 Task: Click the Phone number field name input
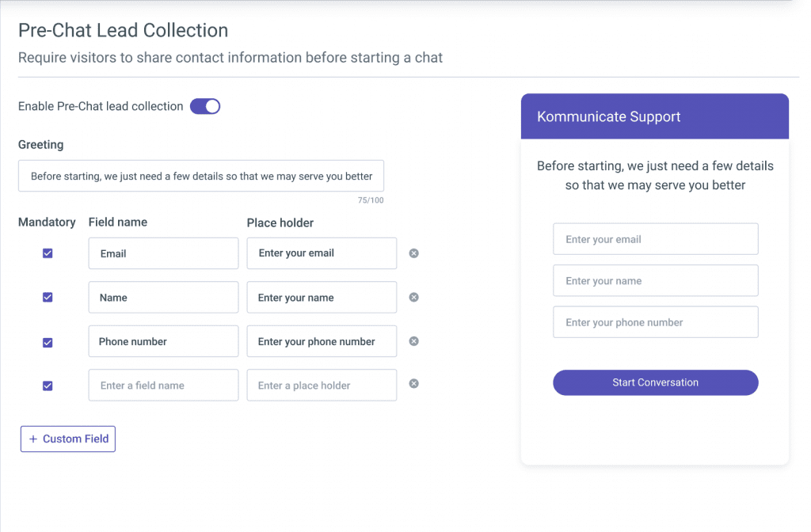(x=163, y=341)
